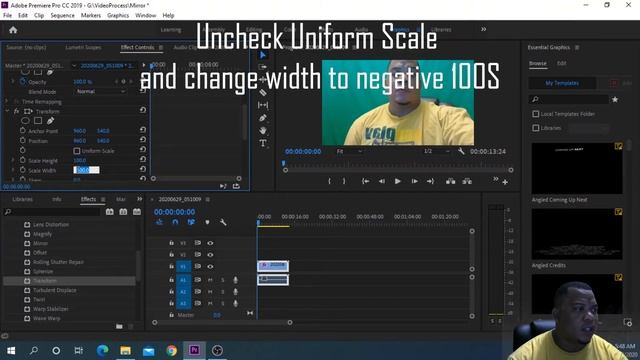Image resolution: width=640 pixels, height=360 pixels.
Task: Open playback resolution 1/2 dropdown
Action: pyautogui.click(x=436, y=151)
